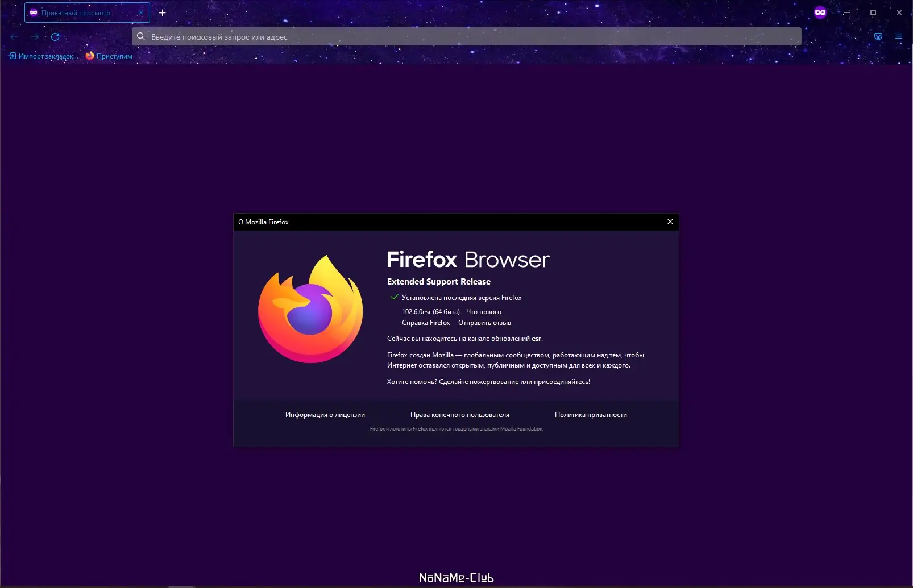913x588 pixels.
Task: Open the Pocket save icon in toolbar
Action: [878, 36]
